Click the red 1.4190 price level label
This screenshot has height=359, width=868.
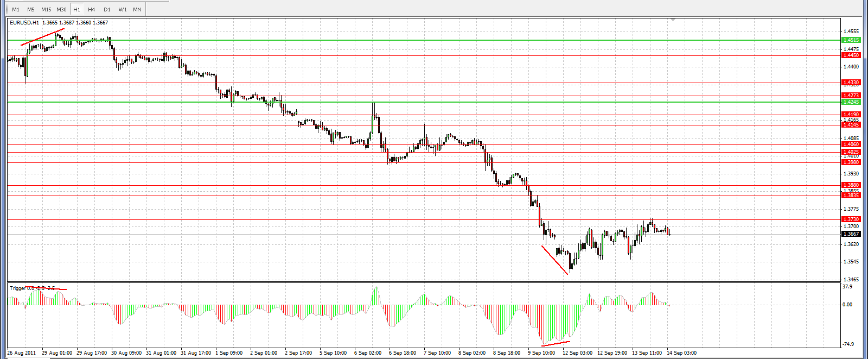[x=851, y=115]
